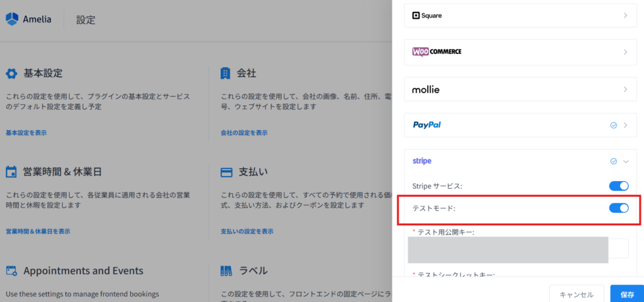Click the 基本設定 gear icon
The width and height of the screenshot is (644, 302).
tap(11, 74)
